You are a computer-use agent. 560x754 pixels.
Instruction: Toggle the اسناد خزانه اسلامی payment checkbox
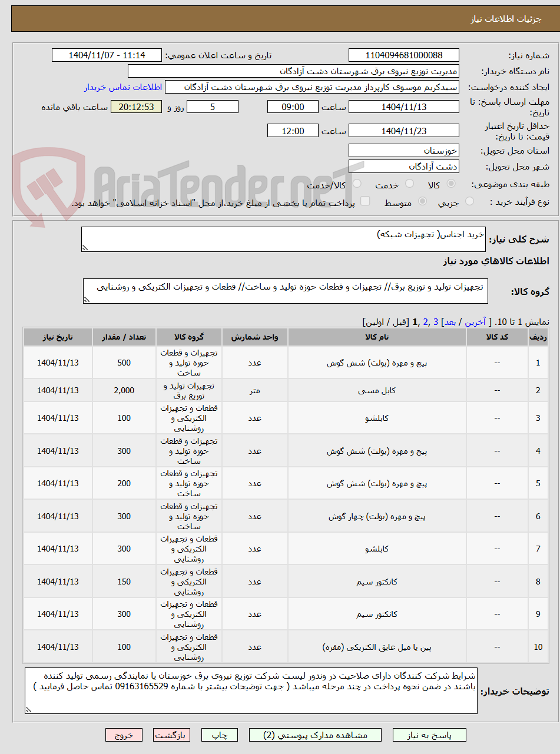(365, 202)
